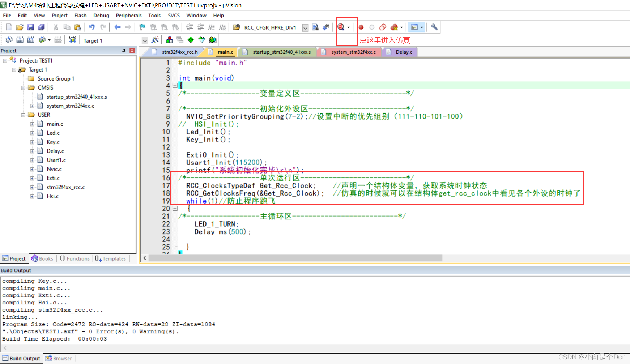The height and width of the screenshot is (364, 630).
Task: Paste clipboard contents via toolbar
Action: pos(77,27)
